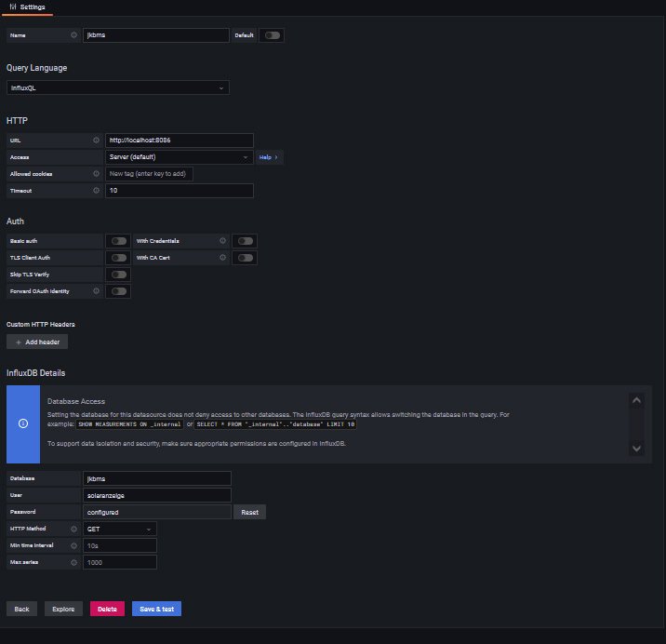Open the Access Server (default) dropdown
This screenshot has width=666, height=644.
pos(179,157)
